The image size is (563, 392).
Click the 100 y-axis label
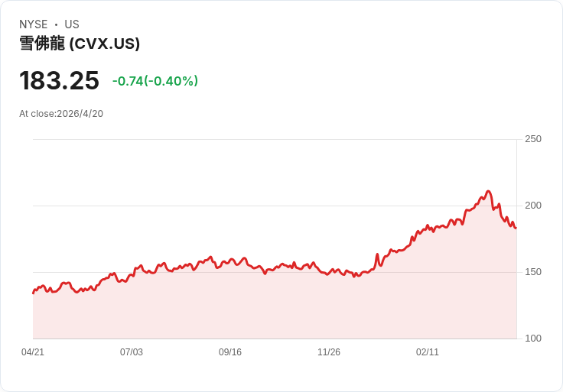pyautogui.click(x=533, y=339)
